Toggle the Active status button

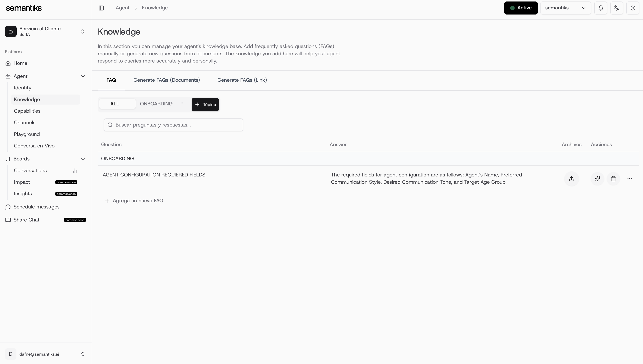click(521, 8)
